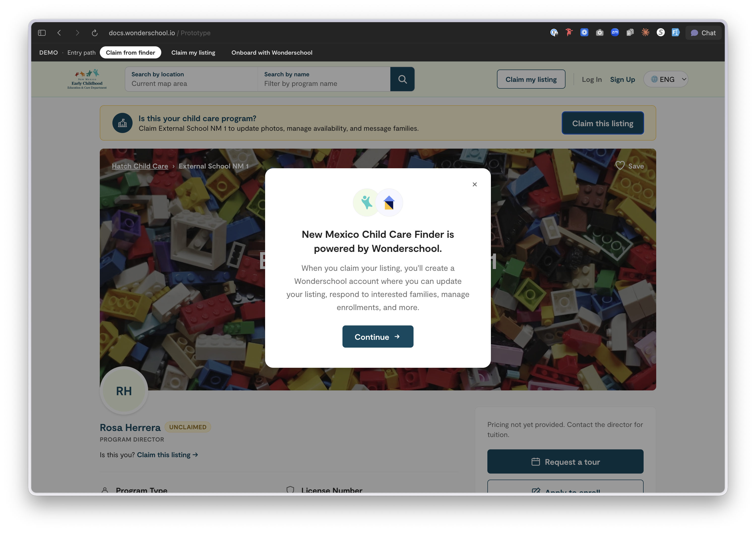756x533 pixels.
Task: Click the Claim this listing banner button
Action: click(603, 123)
